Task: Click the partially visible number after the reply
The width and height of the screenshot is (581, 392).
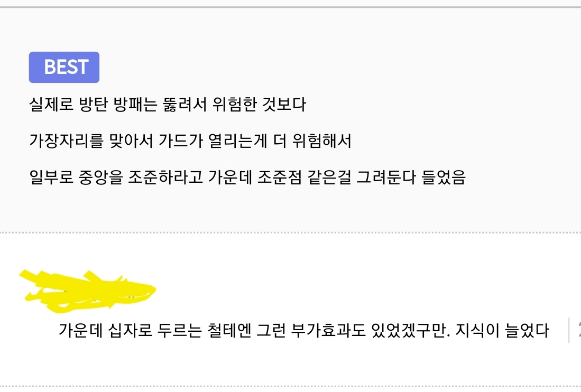Action: tap(577, 331)
